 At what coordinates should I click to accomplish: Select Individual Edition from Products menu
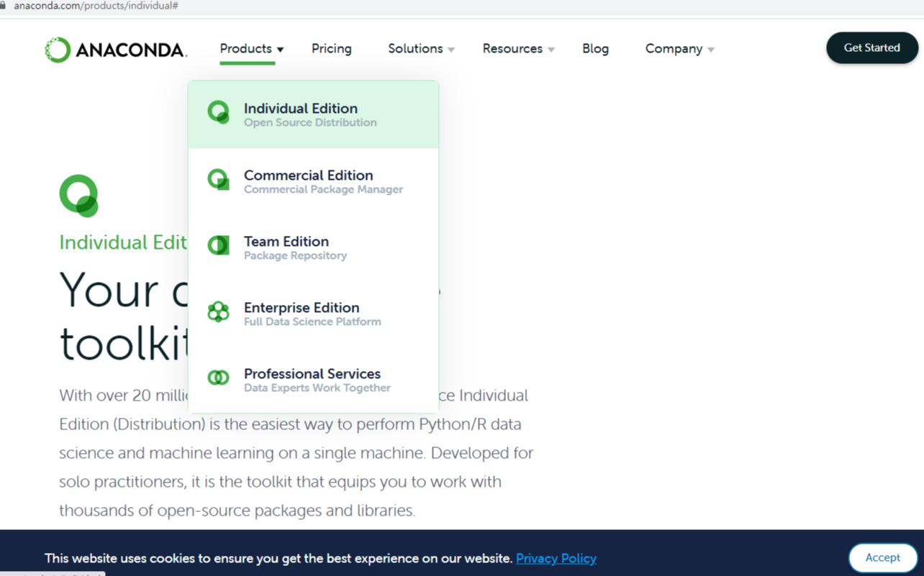tap(313, 115)
